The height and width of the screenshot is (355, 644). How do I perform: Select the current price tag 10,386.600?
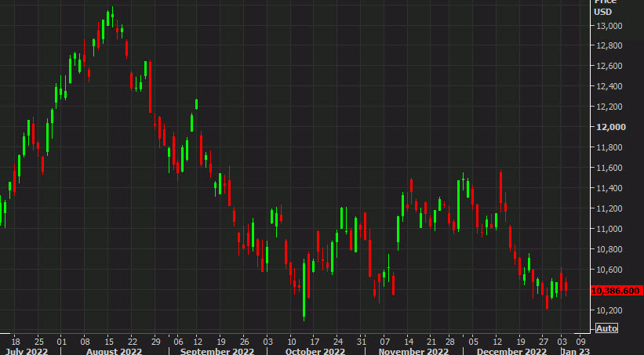(616, 291)
